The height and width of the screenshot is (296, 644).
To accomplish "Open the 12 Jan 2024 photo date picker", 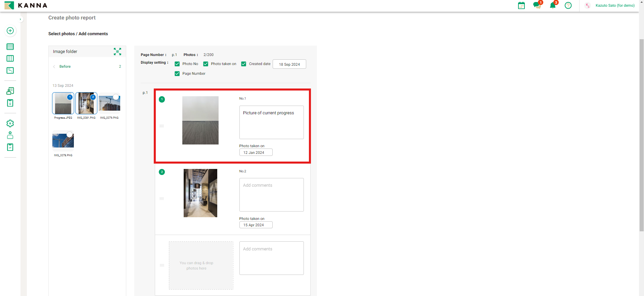I will (x=256, y=153).
